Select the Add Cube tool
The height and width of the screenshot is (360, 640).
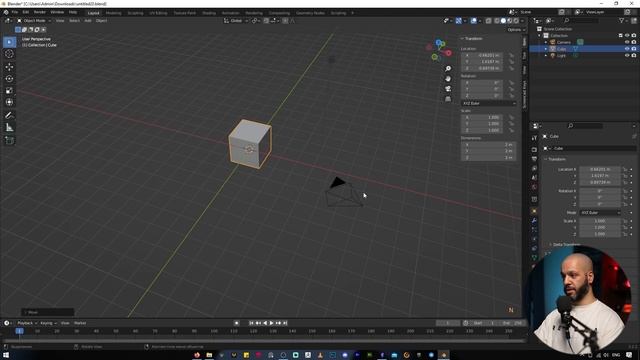(x=9, y=140)
